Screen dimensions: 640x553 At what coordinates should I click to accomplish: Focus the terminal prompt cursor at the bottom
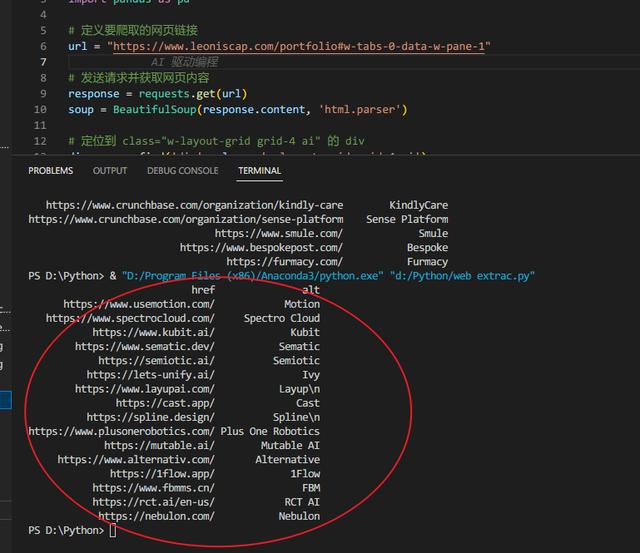point(113,530)
